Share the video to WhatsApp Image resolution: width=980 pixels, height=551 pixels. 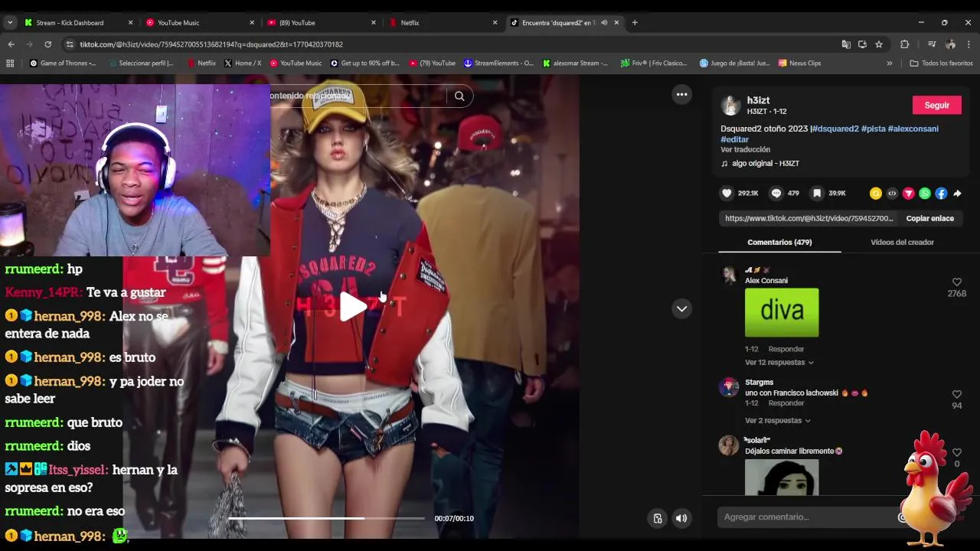[925, 194]
